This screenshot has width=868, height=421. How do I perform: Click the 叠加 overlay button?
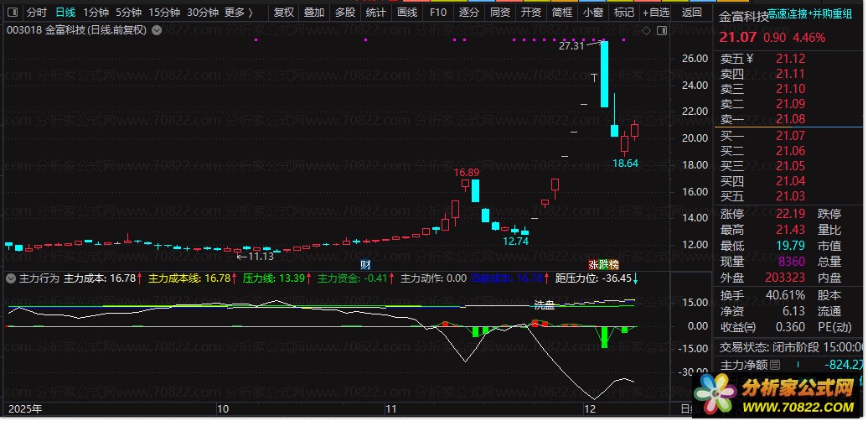tap(314, 13)
